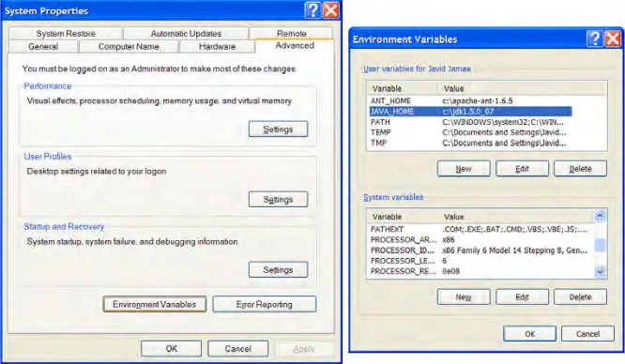Open Startup and Recovery Settings
The width and height of the screenshot is (625, 364).
278,270
